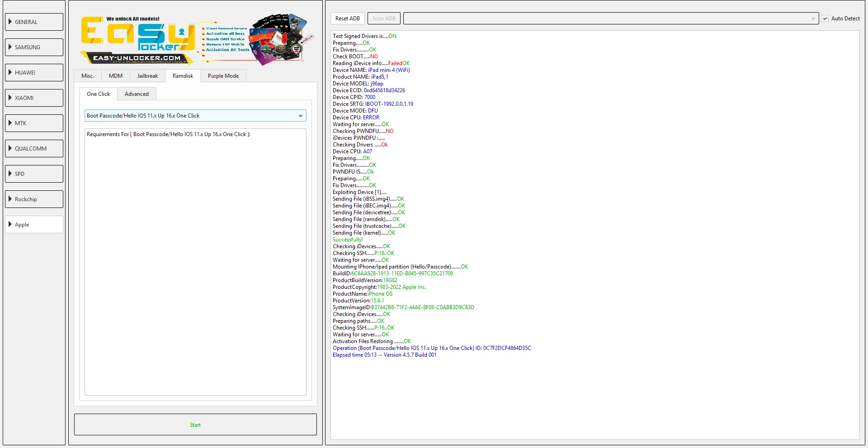Click the QUALCOMM arrow icon
Image resolution: width=868 pixels, height=448 pixels.
(10, 148)
